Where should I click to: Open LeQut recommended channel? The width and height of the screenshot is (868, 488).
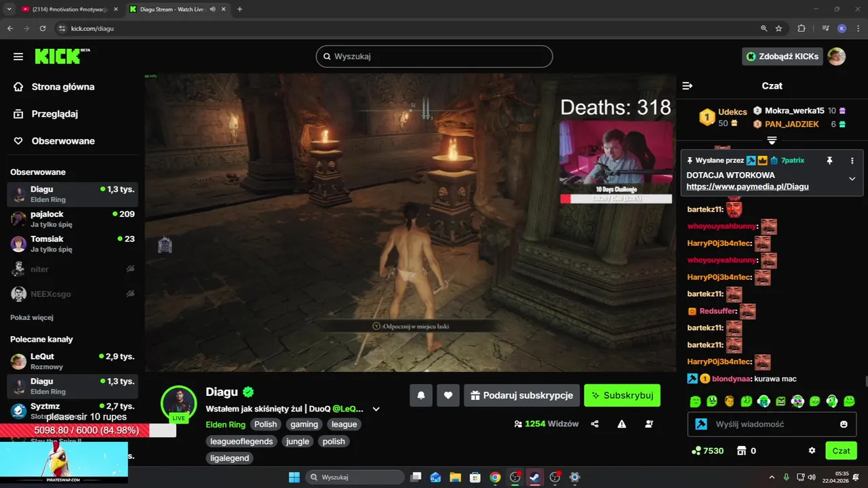[73, 361]
